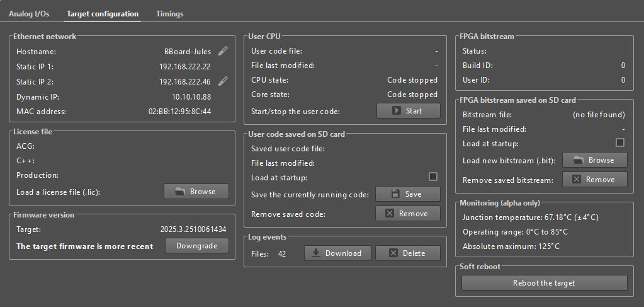Switch to the Analog I/Os tab
This screenshot has width=644, height=307.
click(29, 13)
